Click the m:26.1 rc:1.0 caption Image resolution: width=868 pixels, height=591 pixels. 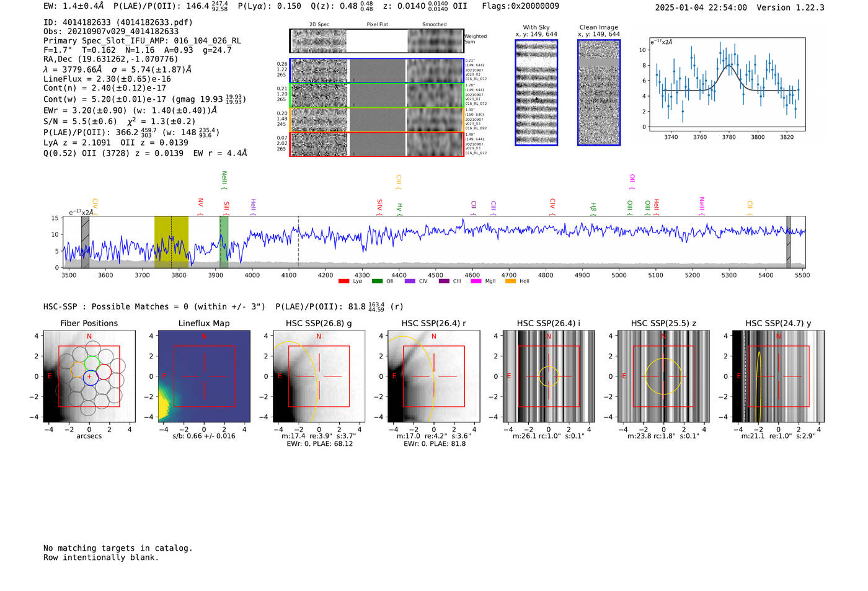tap(549, 436)
